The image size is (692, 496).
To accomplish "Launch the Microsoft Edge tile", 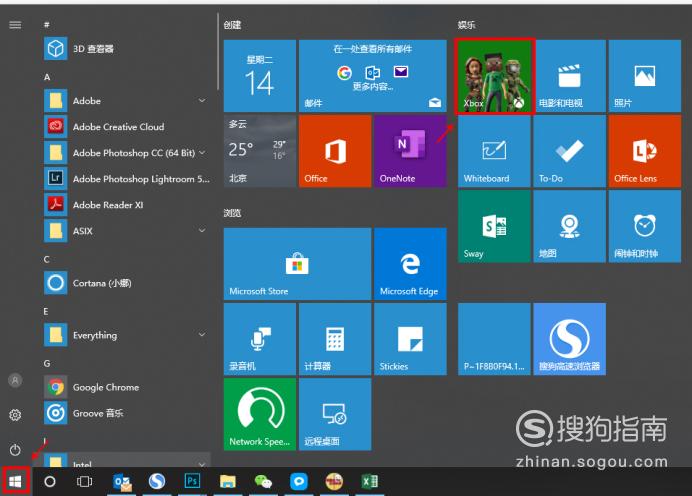I will 410,264.
